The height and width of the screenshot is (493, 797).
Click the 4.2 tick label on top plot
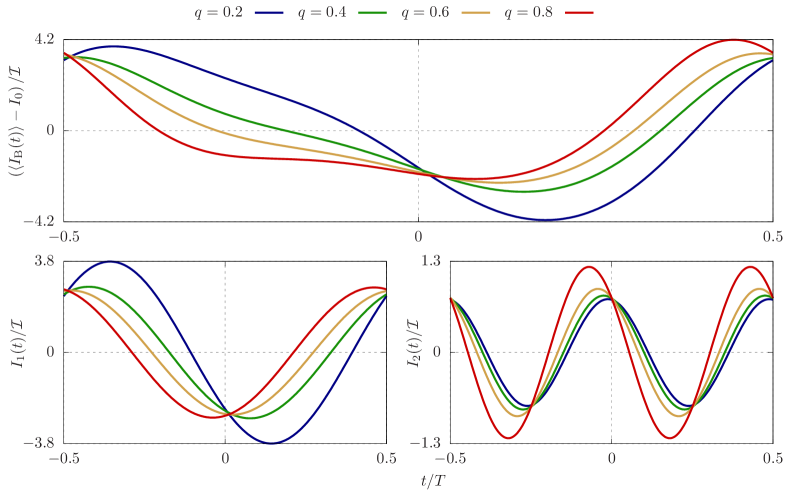tap(44, 39)
